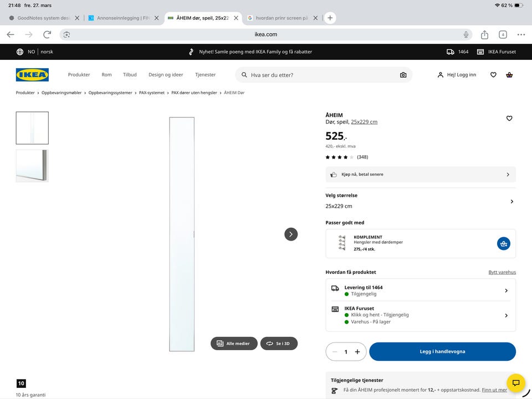The image size is (532, 399).
Task: Close the GoodNotes system design tab
Action: tap(77, 18)
